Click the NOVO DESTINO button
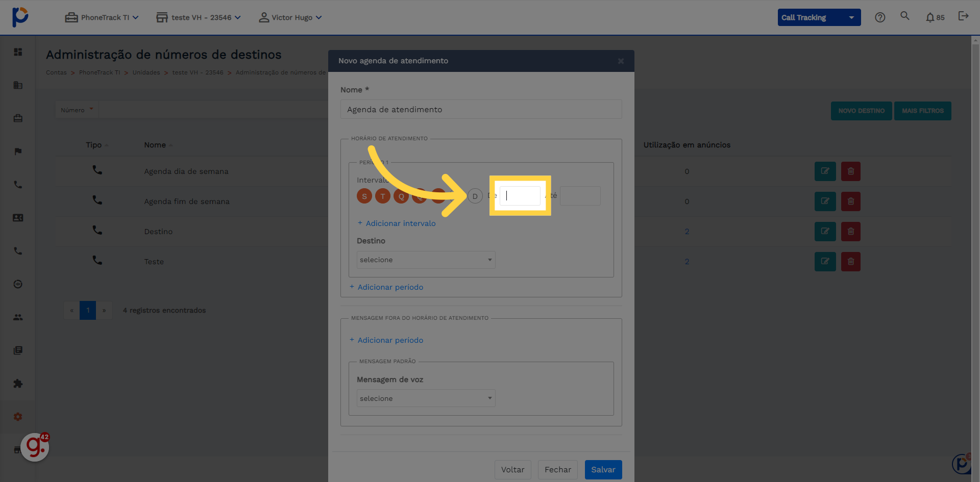This screenshot has height=482, width=980. click(861, 111)
